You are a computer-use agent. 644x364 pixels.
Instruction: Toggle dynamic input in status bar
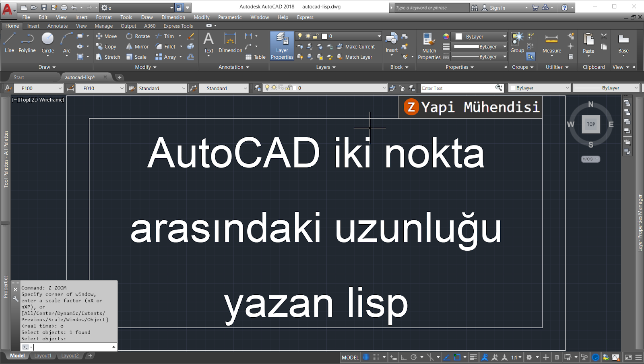click(x=394, y=357)
